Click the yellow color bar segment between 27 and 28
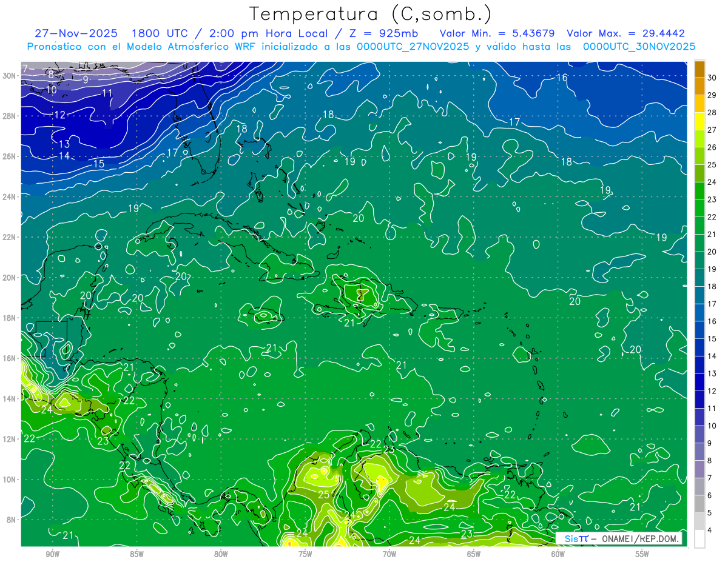Viewport: 728px width, 562px height. pos(699,121)
